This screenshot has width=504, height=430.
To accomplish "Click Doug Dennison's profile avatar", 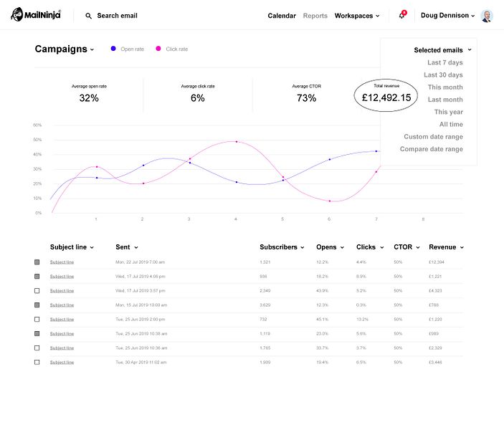I will 487,16.
